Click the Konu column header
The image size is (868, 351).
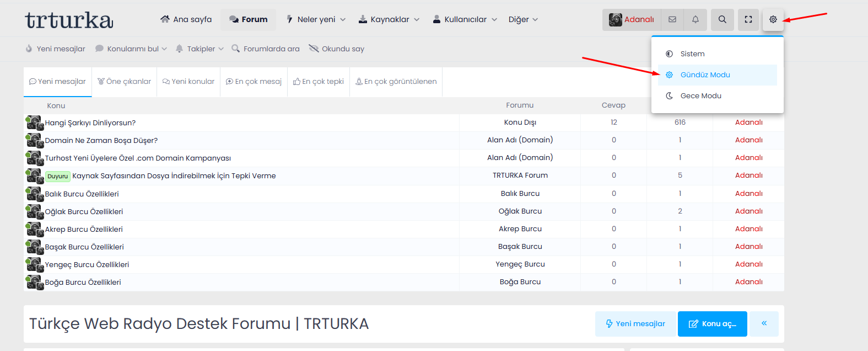[56, 105]
